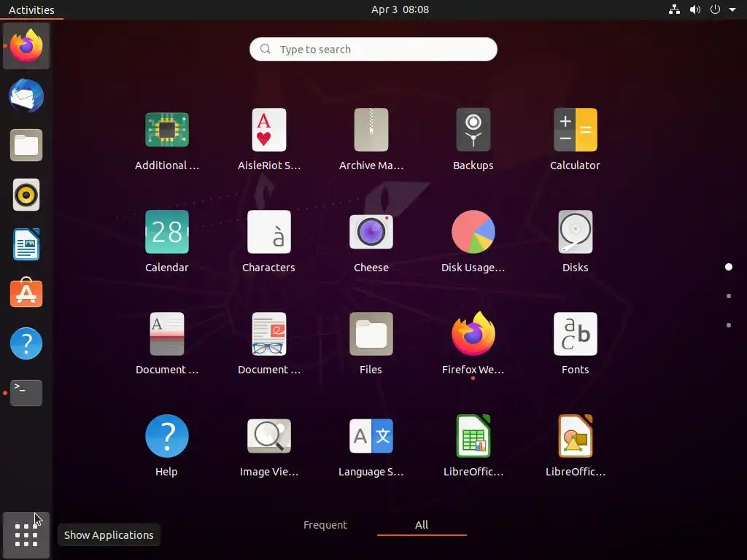This screenshot has width=747, height=560.
Task: Launch Disk Usage Analyzer
Action: [x=473, y=241]
